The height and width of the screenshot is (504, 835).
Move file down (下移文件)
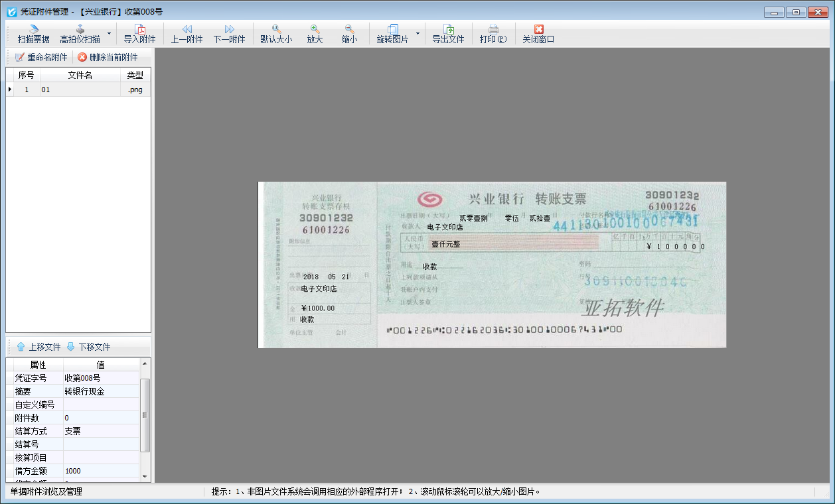pos(88,347)
